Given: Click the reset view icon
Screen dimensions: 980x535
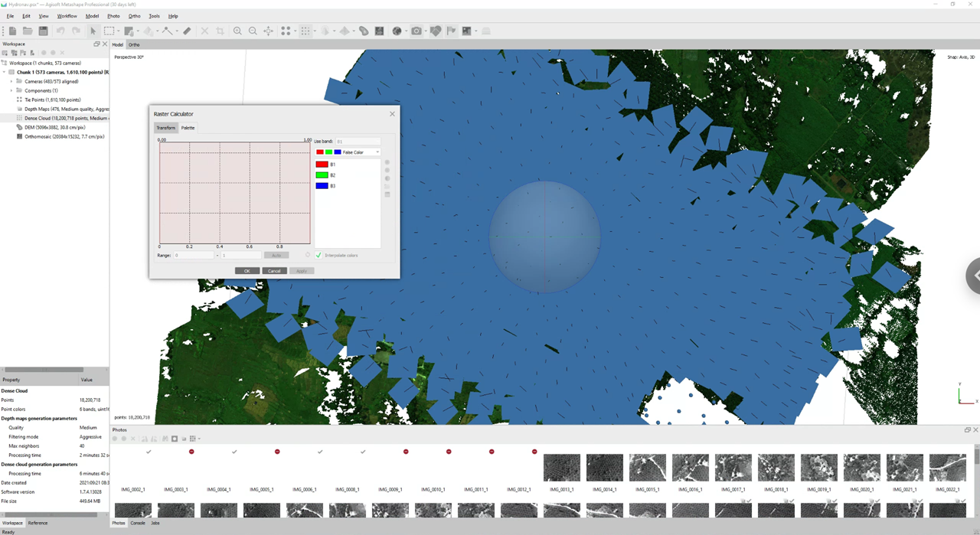Looking at the screenshot, I should pyautogui.click(x=269, y=31).
